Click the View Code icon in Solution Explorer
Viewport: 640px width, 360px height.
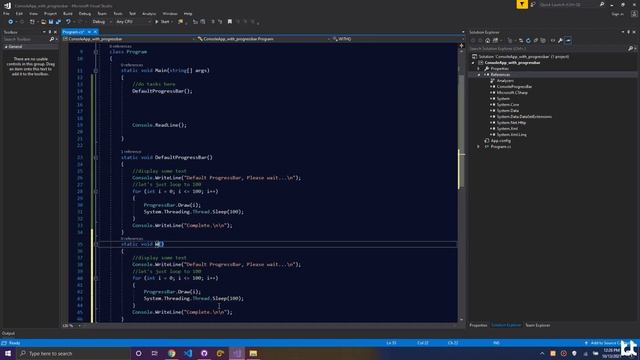553,40
